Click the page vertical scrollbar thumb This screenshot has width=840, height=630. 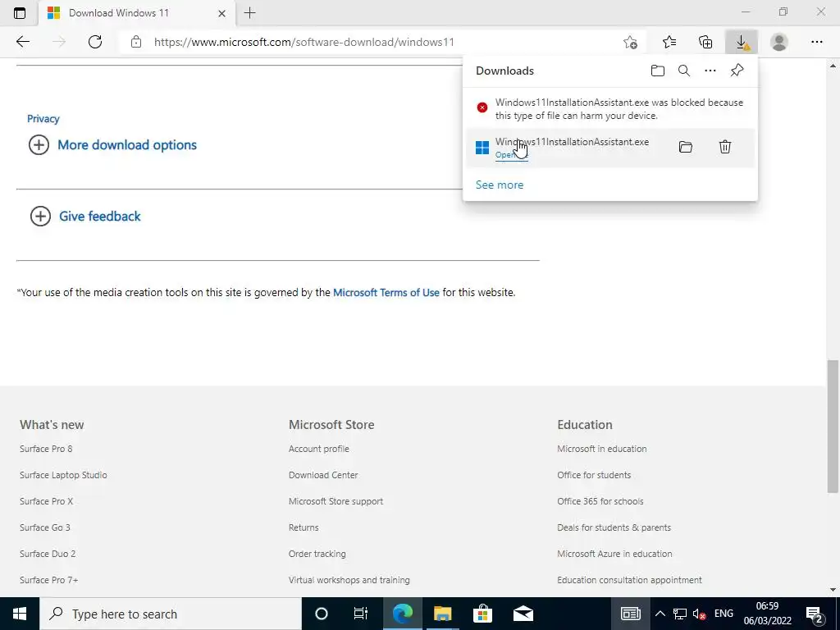[x=833, y=427]
